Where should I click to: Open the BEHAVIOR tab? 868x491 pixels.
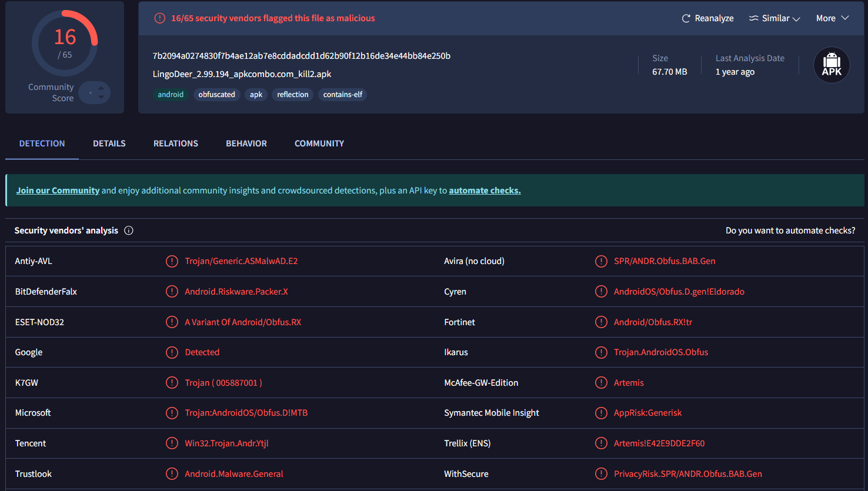(x=246, y=143)
